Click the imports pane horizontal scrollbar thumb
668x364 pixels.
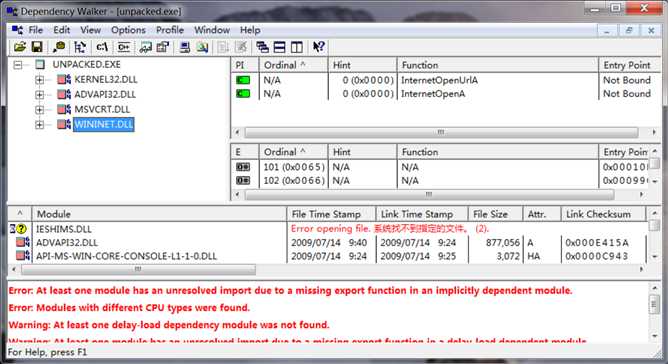click(x=441, y=133)
